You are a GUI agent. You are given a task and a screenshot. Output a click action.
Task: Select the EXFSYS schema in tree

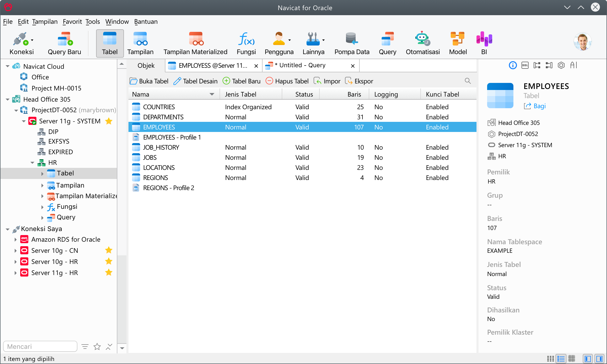click(x=59, y=141)
